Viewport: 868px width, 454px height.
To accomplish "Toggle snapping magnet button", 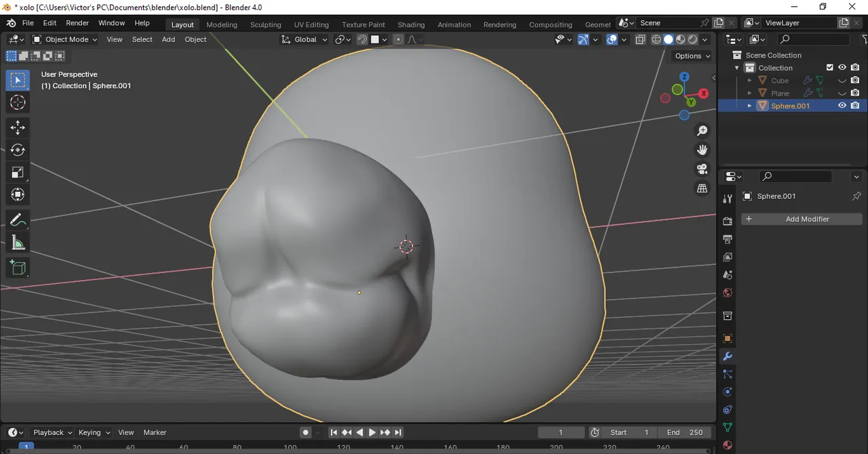I will point(362,39).
